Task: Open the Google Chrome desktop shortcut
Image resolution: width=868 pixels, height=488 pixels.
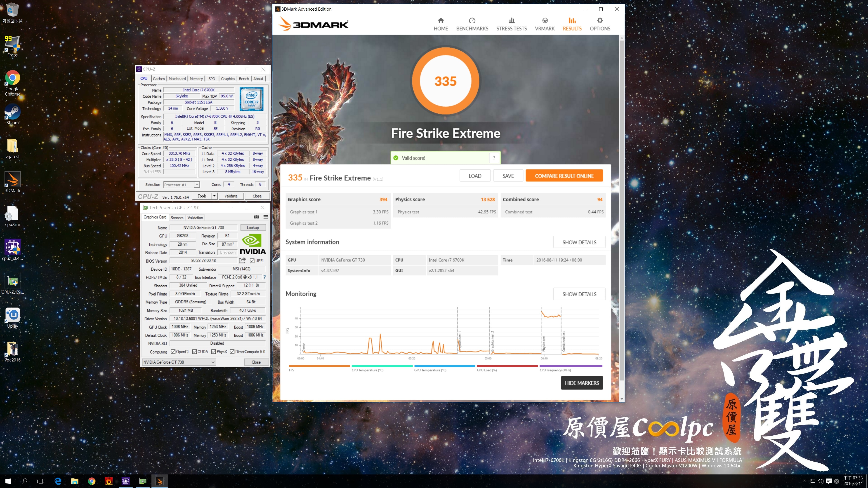Action: point(12,83)
